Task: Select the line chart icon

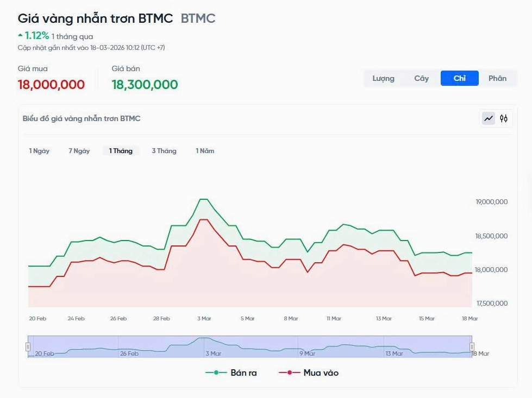Action: 489,118
